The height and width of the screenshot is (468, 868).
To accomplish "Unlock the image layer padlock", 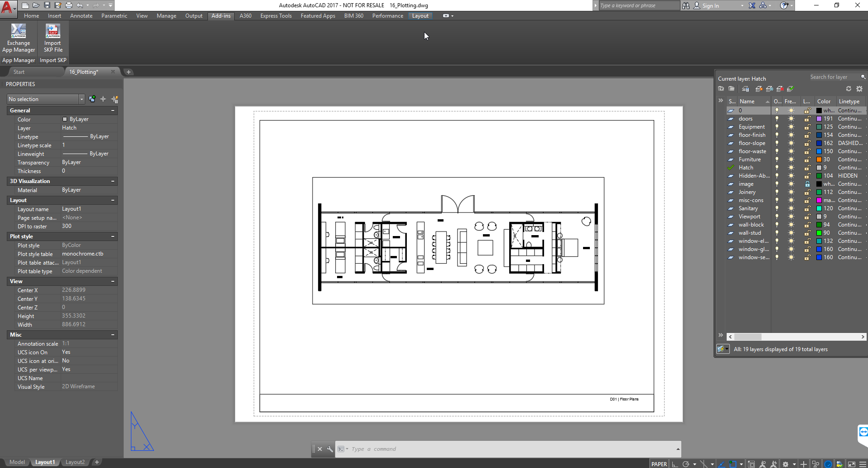I will [807, 184].
